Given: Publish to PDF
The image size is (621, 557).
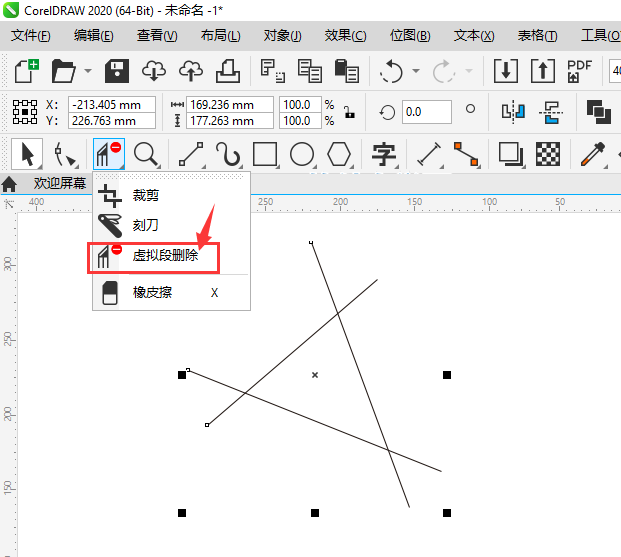Looking at the screenshot, I should 579,71.
